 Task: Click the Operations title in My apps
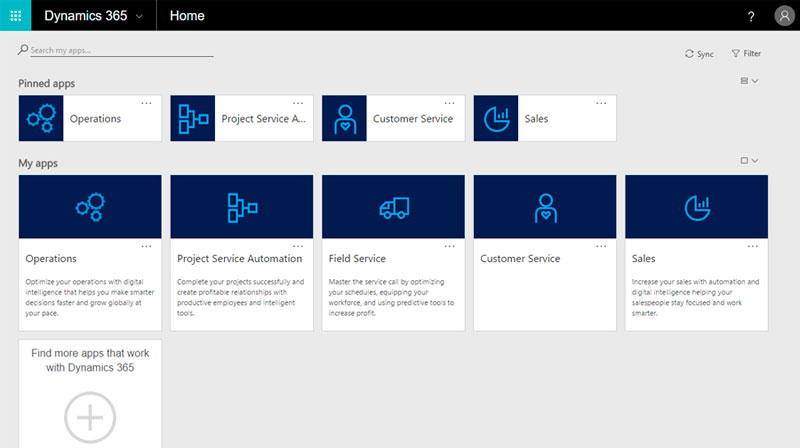[51, 259]
